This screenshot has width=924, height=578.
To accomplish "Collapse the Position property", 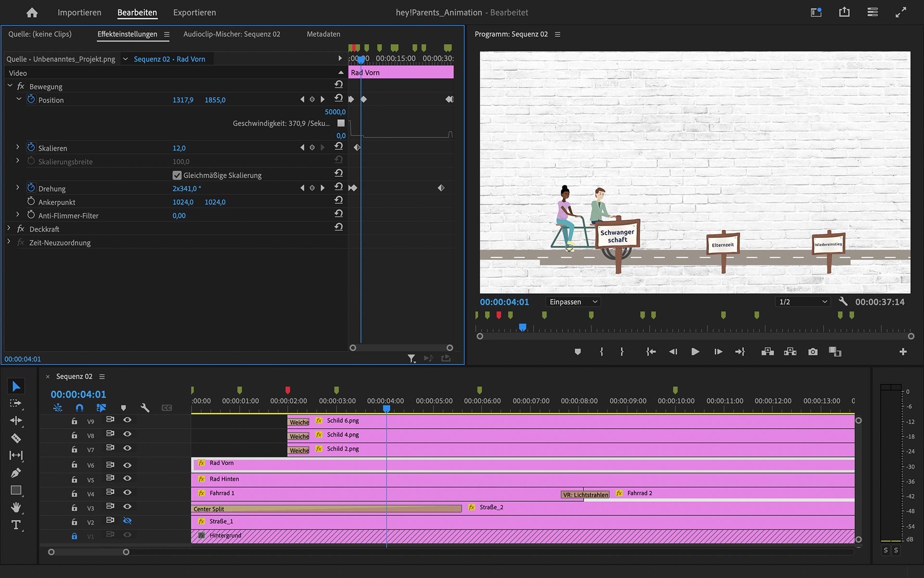I will point(19,99).
